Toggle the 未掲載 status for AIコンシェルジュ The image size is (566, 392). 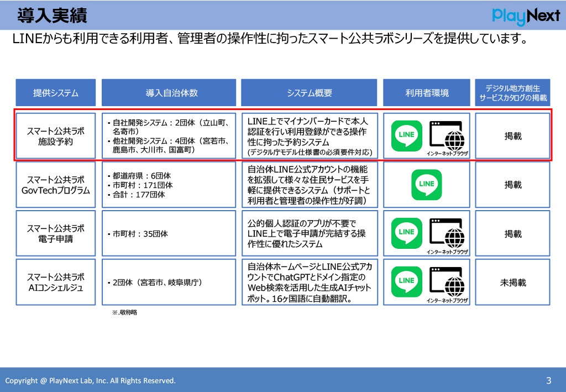click(x=512, y=282)
